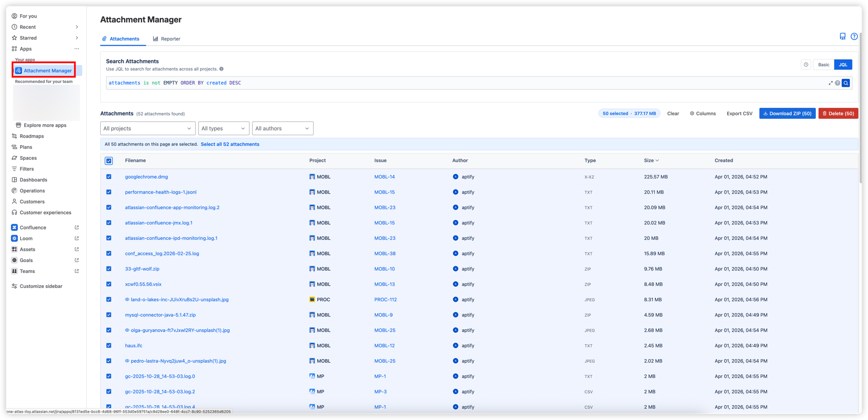Open the search history clock icon
The image size is (868, 420).
coord(806,64)
